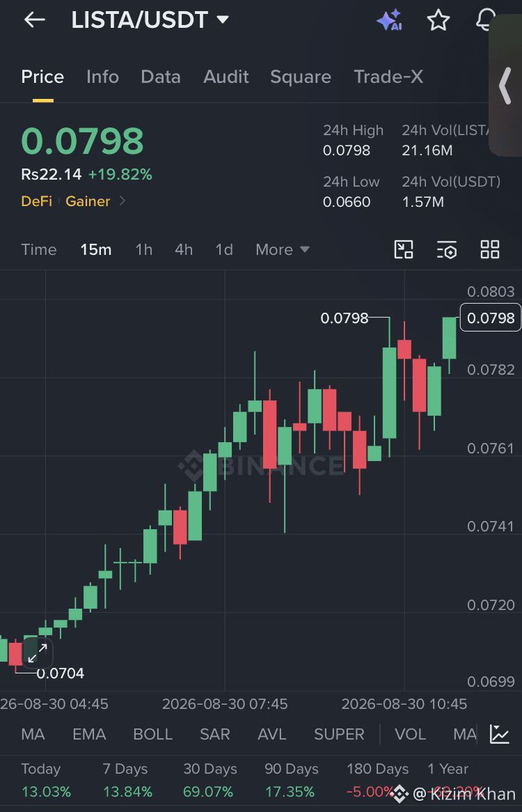
Task: Click the Gainer tag
Action: 88,201
